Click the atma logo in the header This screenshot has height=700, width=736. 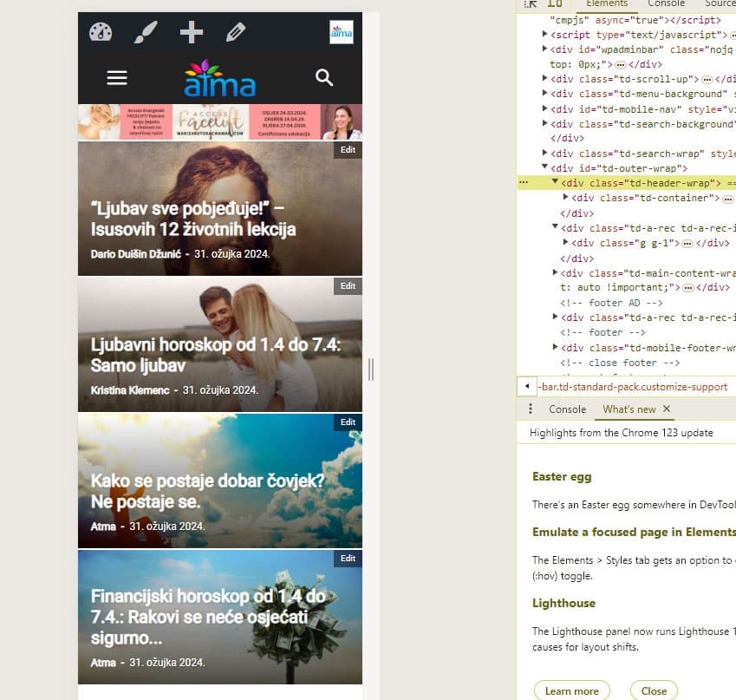pos(219,78)
